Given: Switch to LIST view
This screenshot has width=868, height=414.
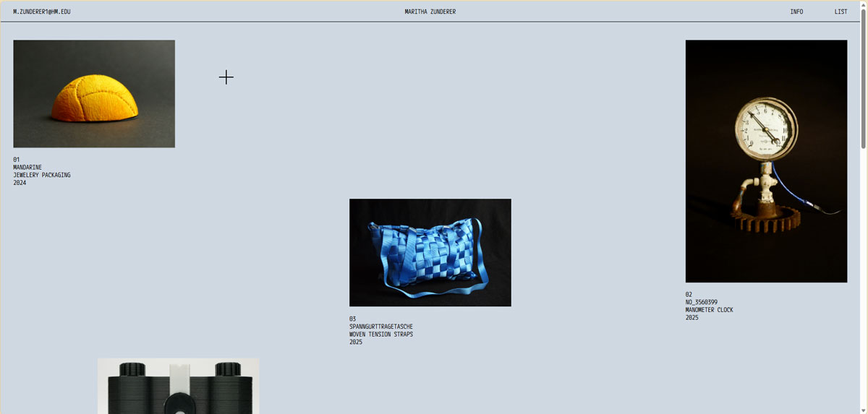Looking at the screenshot, I should [x=841, y=12].
